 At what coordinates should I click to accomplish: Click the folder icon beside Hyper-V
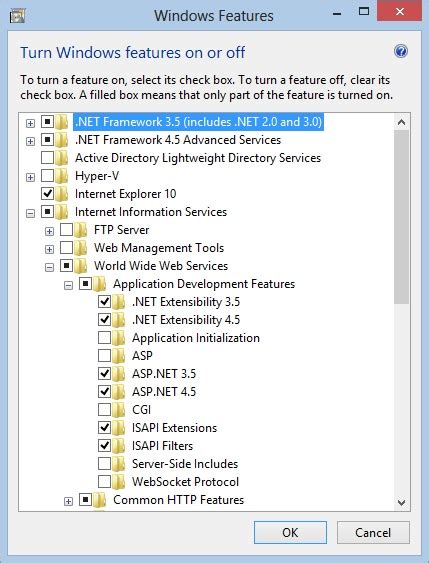coord(62,176)
